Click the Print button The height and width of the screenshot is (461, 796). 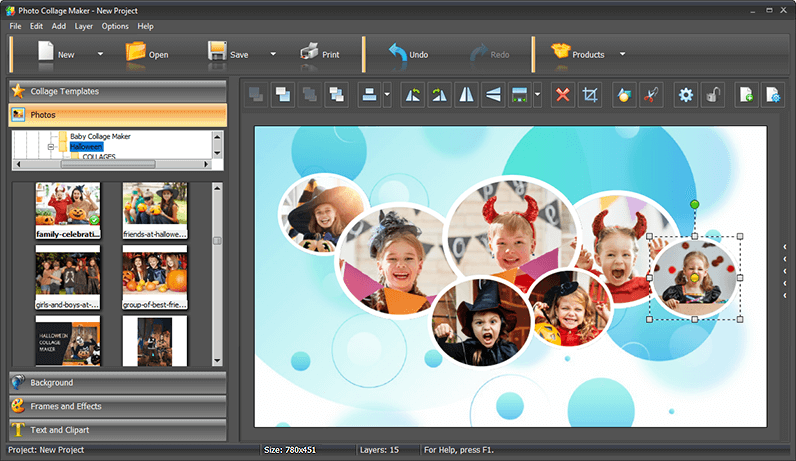[x=320, y=53]
